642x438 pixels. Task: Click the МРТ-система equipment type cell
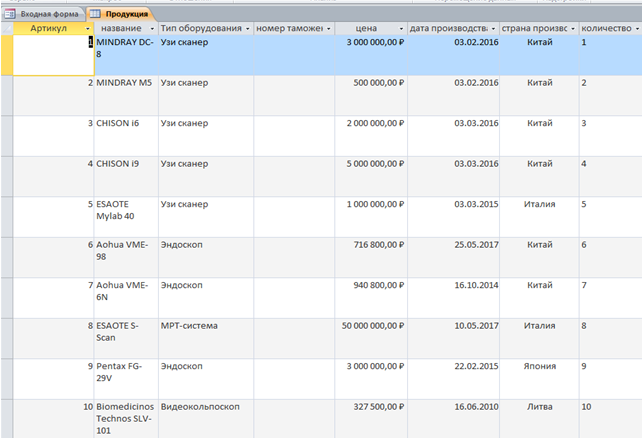pos(206,339)
